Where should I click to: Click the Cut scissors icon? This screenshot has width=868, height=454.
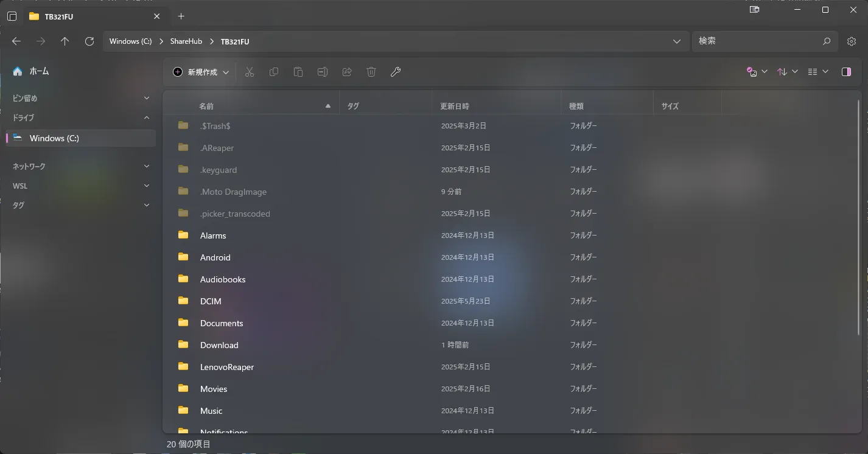click(250, 72)
